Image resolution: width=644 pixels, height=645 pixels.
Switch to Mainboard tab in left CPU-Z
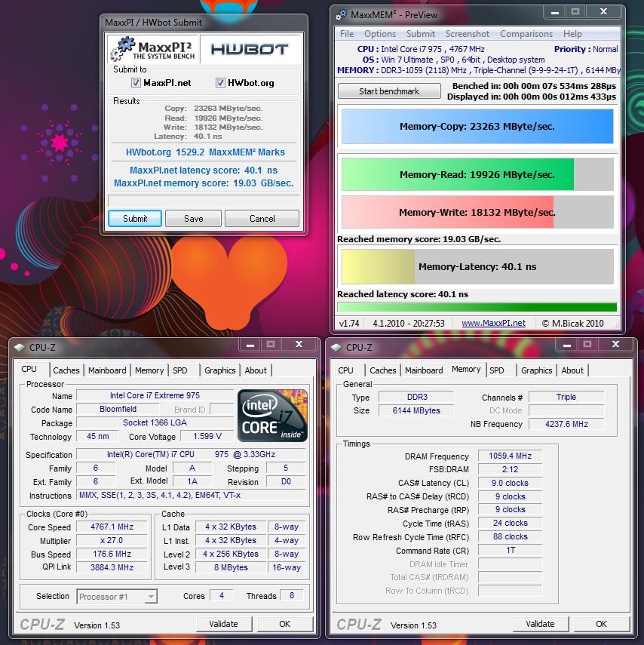tap(107, 370)
